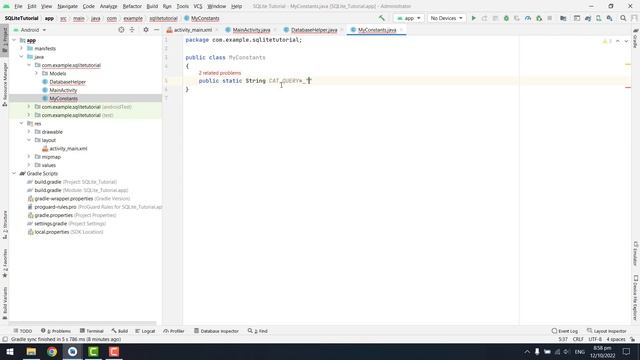Expand the drawable folder
Image resolution: width=640 pixels, height=360 pixels.
point(29,132)
